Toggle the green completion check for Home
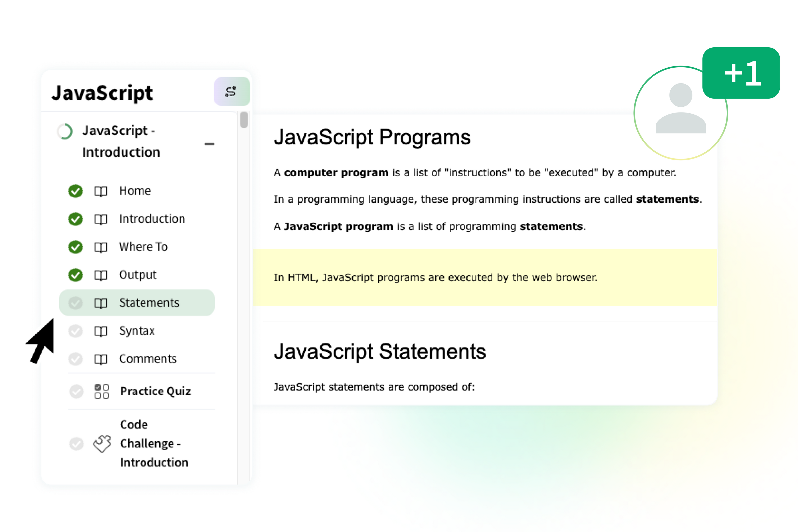Image resolution: width=798 pixels, height=532 pixels. coord(76,191)
